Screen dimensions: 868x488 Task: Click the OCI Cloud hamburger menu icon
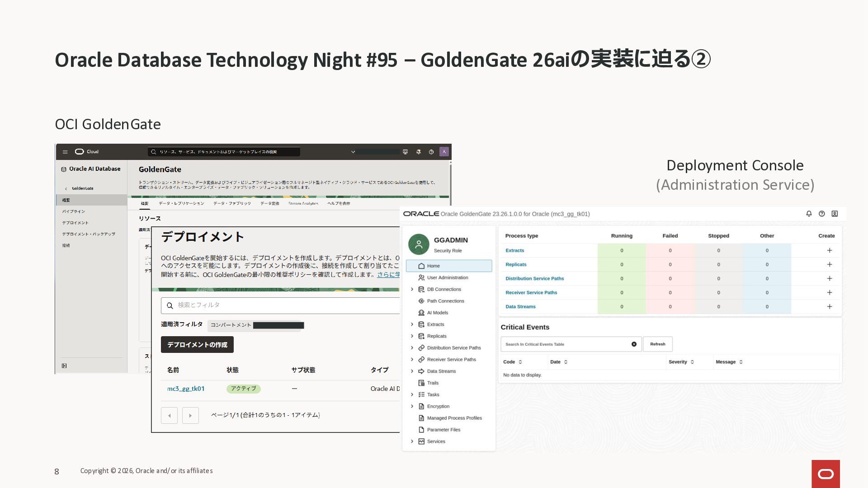(x=65, y=152)
